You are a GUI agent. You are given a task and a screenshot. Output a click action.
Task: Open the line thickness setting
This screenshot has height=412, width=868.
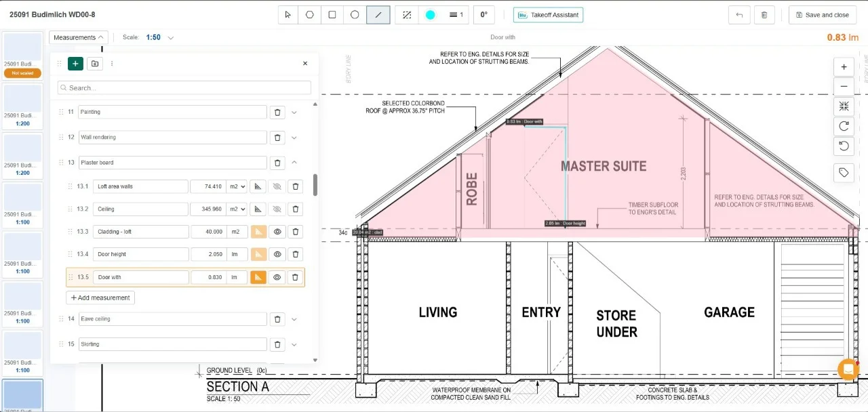click(456, 15)
